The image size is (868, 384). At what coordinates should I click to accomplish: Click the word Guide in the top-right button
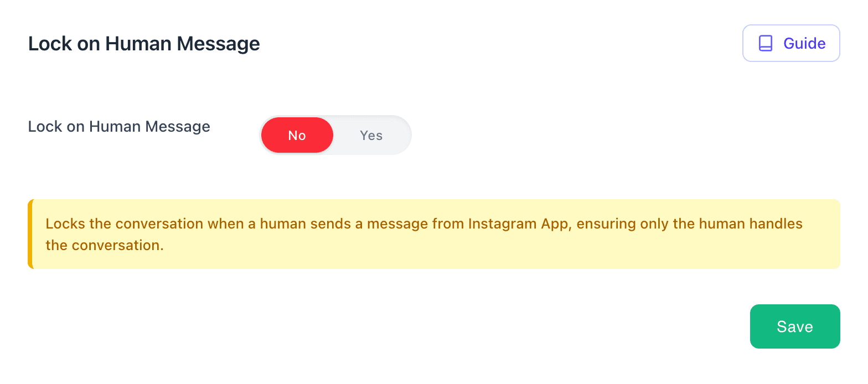click(804, 43)
